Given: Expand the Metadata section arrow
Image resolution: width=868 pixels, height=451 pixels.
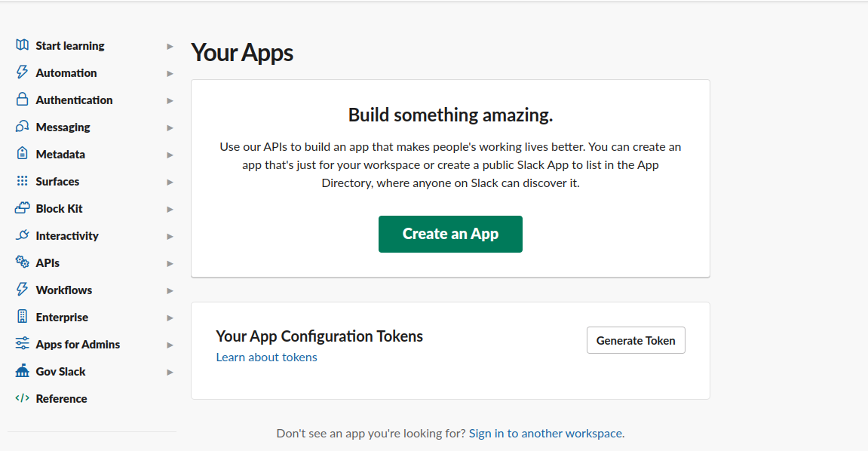Looking at the screenshot, I should click(170, 155).
